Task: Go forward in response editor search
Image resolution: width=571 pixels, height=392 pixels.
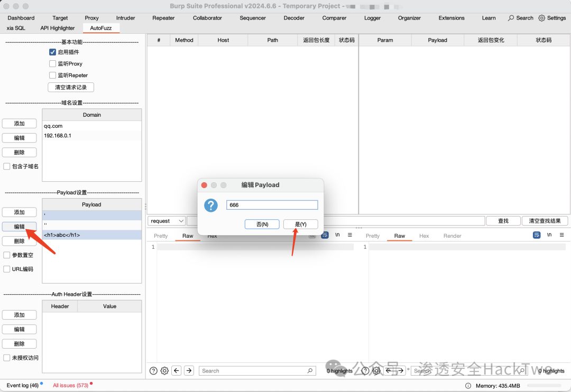Action: pyautogui.click(x=401, y=370)
